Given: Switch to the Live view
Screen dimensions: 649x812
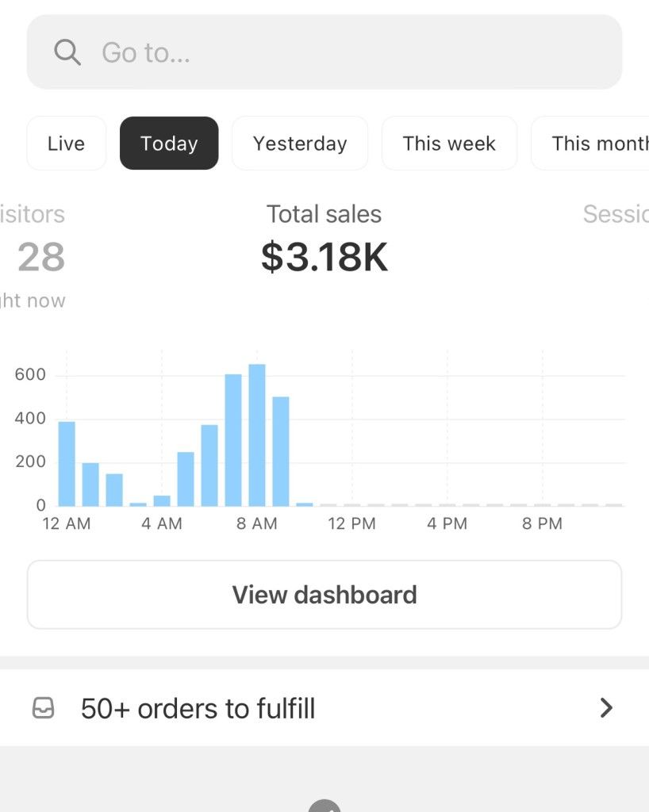Looking at the screenshot, I should point(66,143).
